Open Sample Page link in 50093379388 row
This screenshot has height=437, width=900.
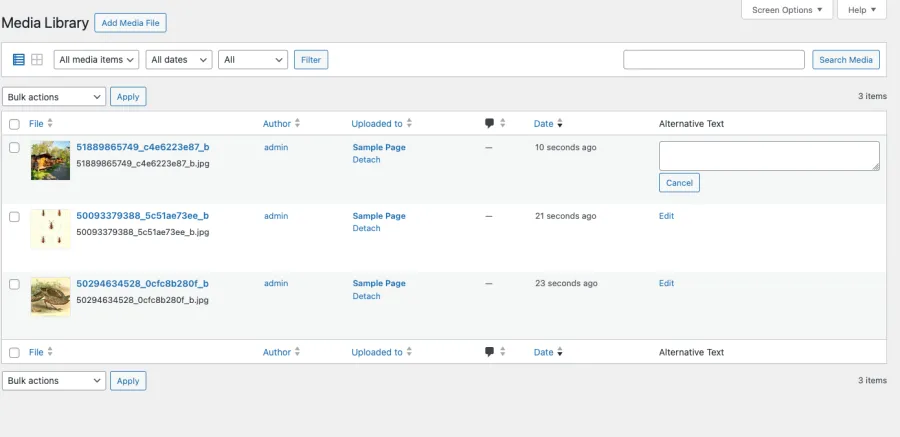pyautogui.click(x=379, y=216)
